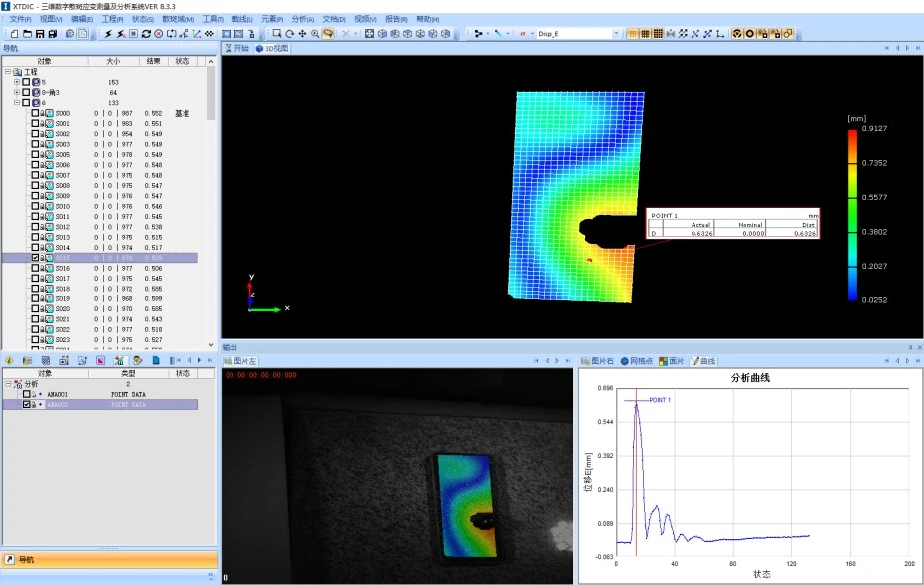Collapse the 工程 root tree node
Screen dimensions: 924x585
(x=8, y=71)
